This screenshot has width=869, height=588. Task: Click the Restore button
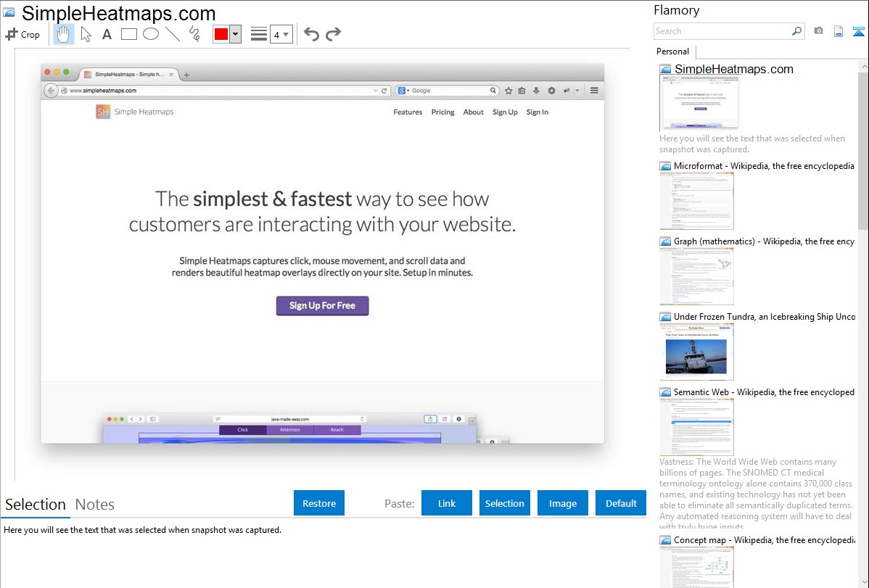tap(319, 503)
